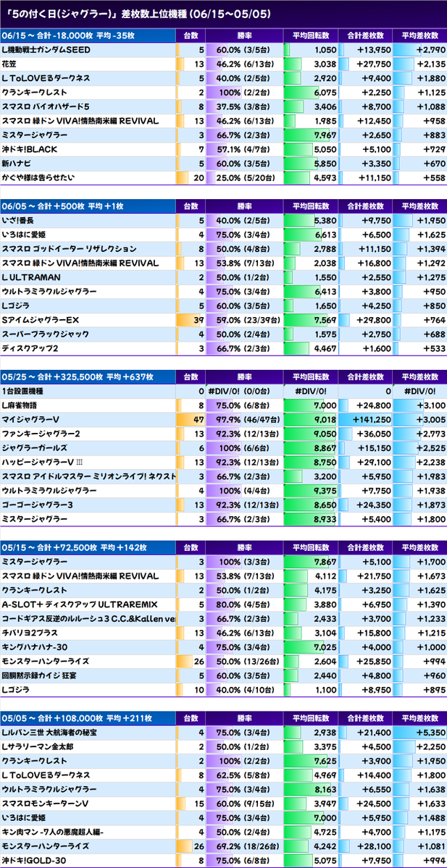The image size is (447, 868).
Task: Click 平均回転数 column header in 06/05 section
Action: (x=309, y=206)
